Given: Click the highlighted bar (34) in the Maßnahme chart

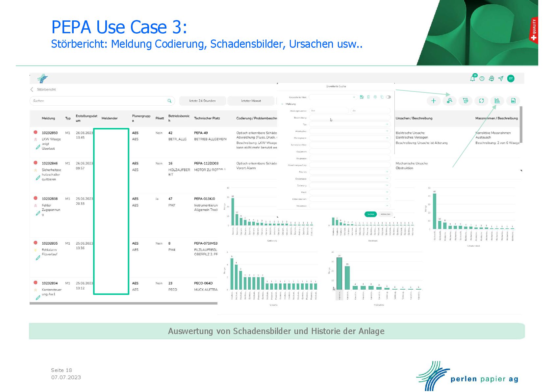Looking at the screenshot, I should 339,274.
